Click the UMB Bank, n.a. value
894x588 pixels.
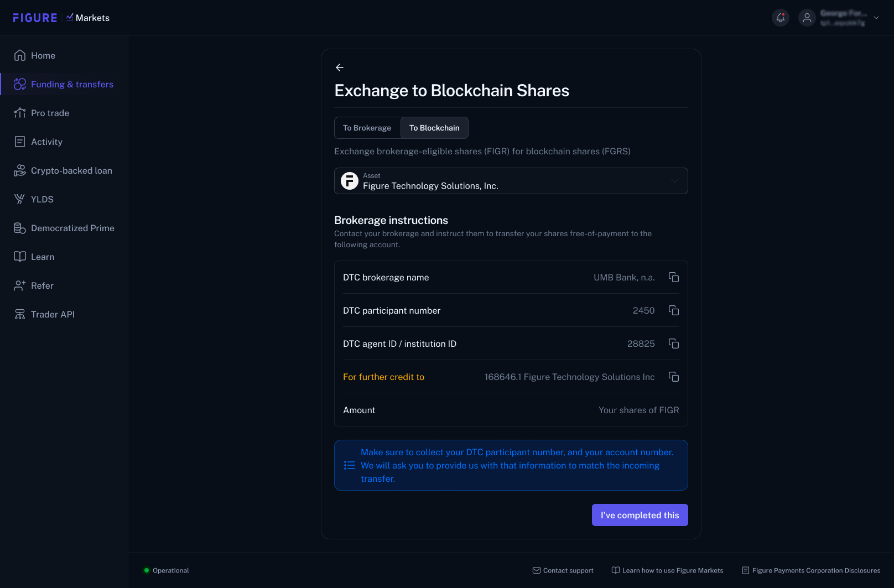(x=624, y=277)
